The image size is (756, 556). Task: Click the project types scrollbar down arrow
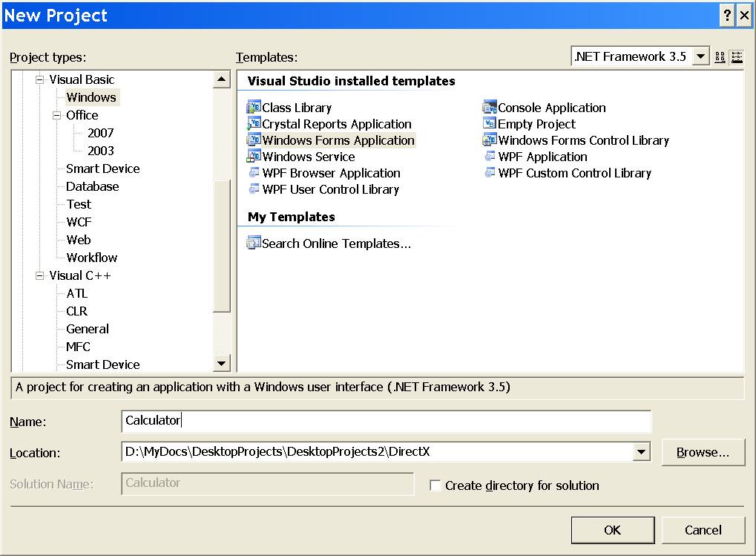click(221, 363)
